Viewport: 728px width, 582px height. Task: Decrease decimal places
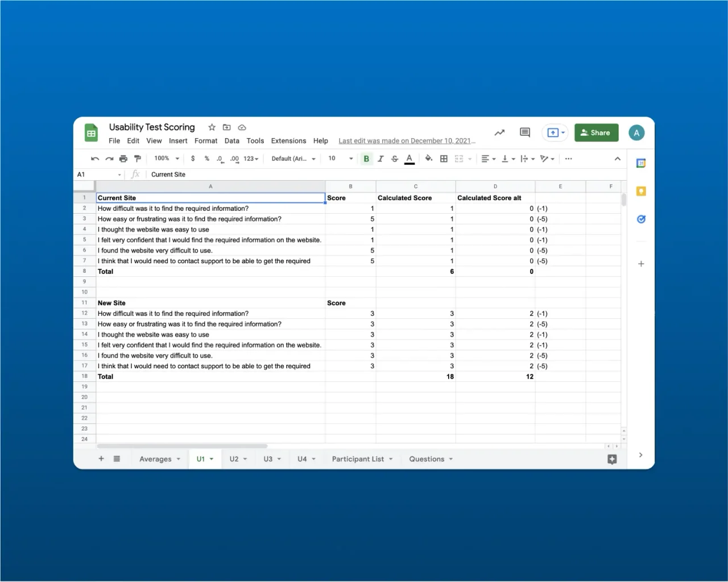(x=220, y=159)
